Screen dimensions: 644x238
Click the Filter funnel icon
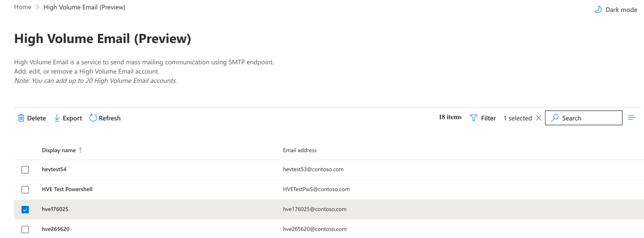pos(473,118)
